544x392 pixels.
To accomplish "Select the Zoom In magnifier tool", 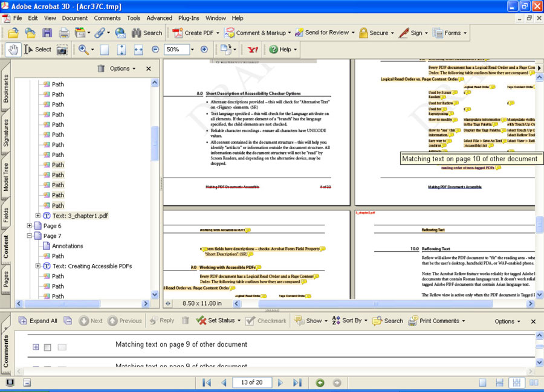I will (83, 50).
